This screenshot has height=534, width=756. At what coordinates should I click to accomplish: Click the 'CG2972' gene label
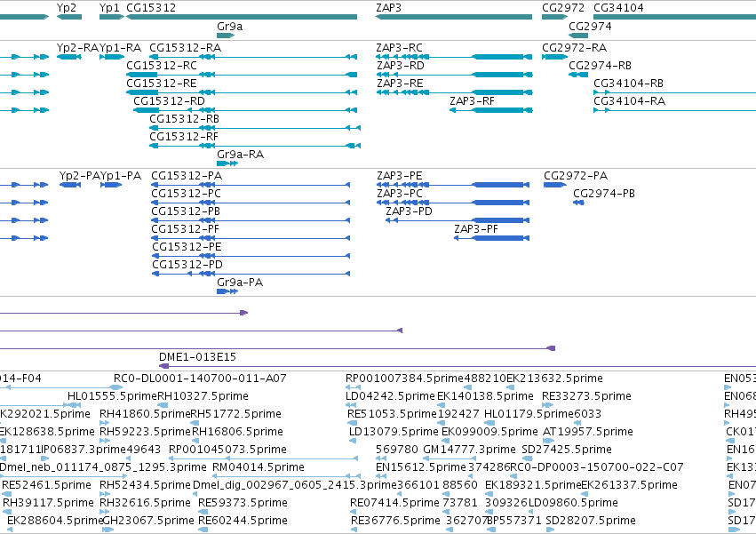tap(563, 8)
